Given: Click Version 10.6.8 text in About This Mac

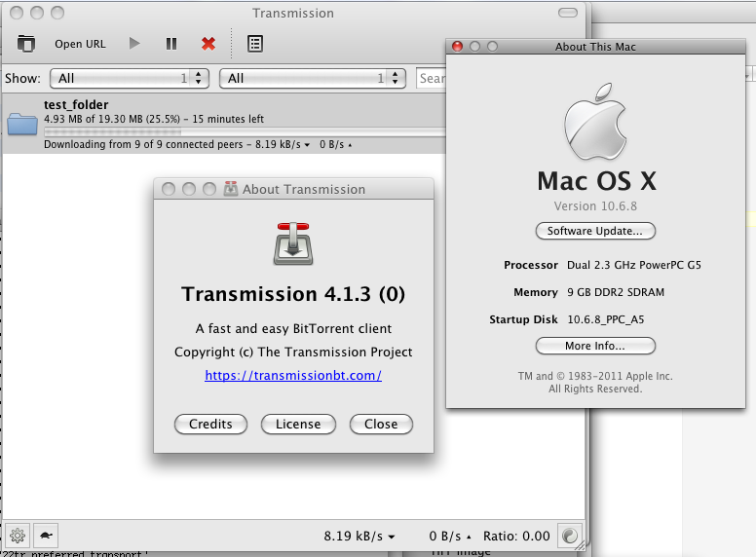Looking at the screenshot, I should (x=595, y=206).
